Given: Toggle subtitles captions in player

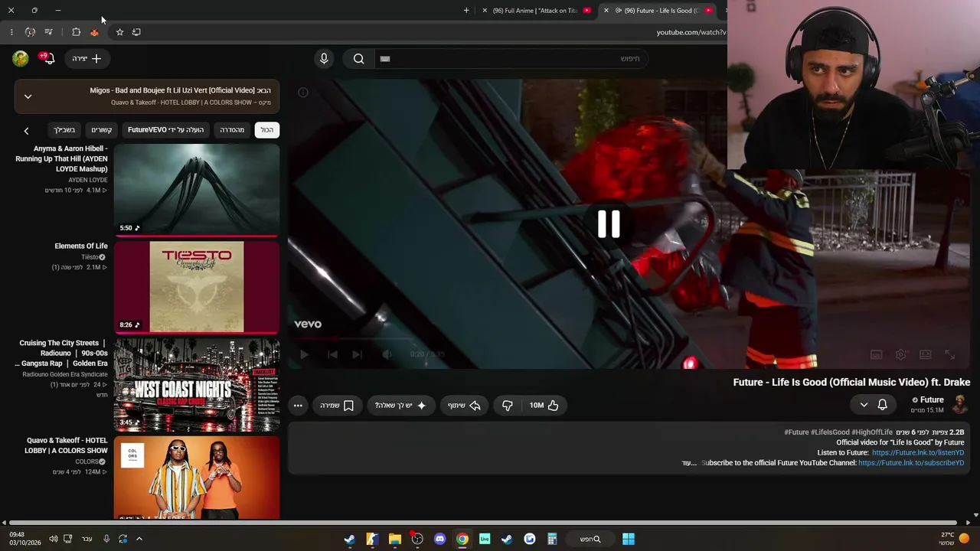Looking at the screenshot, I should (877, 354).
